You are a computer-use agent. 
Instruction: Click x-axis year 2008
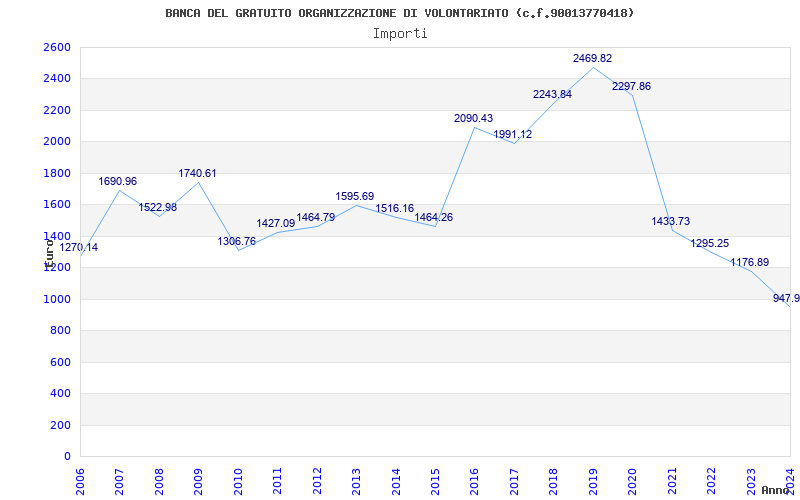(160, 481)
